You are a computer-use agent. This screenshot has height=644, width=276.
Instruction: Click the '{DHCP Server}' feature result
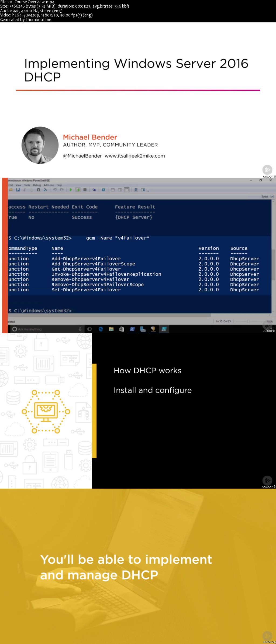coord(134,217)
